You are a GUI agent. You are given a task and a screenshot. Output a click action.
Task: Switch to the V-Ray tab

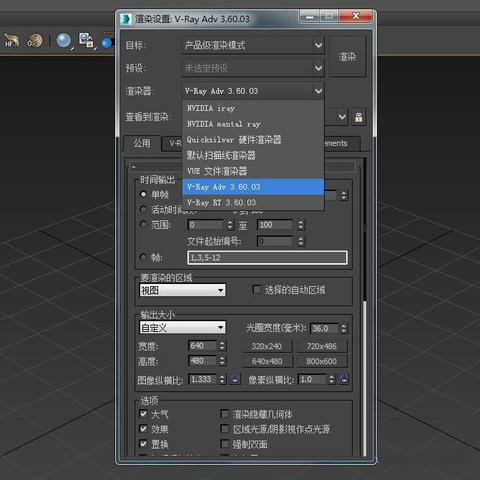point(172,144)
